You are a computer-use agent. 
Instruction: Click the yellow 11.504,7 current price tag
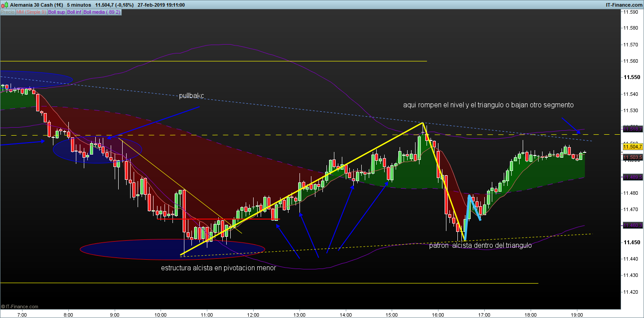(632, 147)
